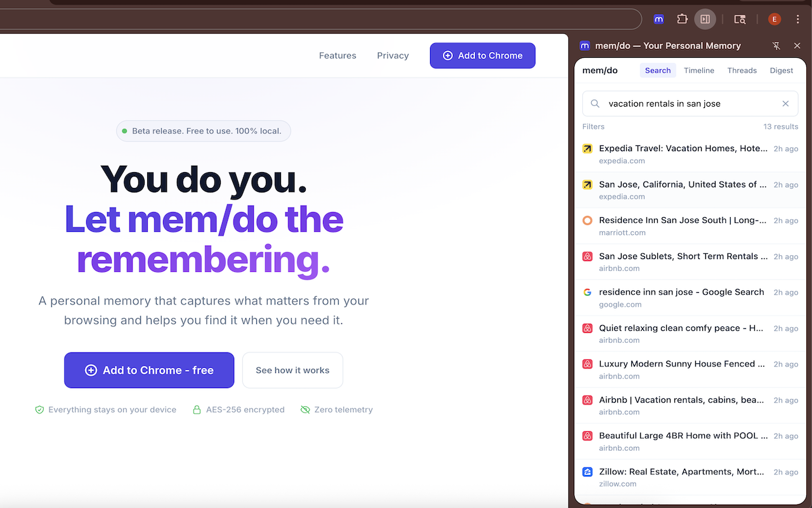Switch to the Digest tab
812x508 pixels.
pyautogui.click(x=782, y=70)
